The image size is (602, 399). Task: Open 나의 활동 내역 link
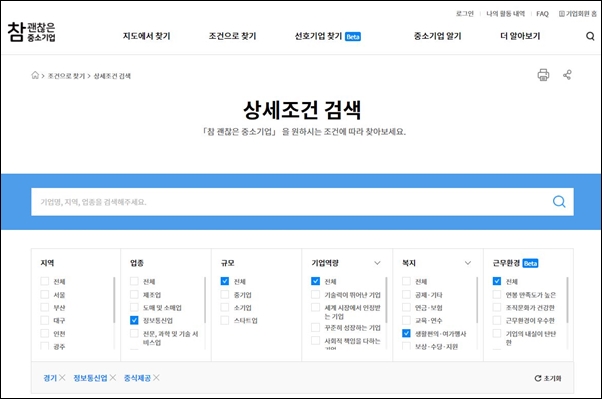point(505,14)
